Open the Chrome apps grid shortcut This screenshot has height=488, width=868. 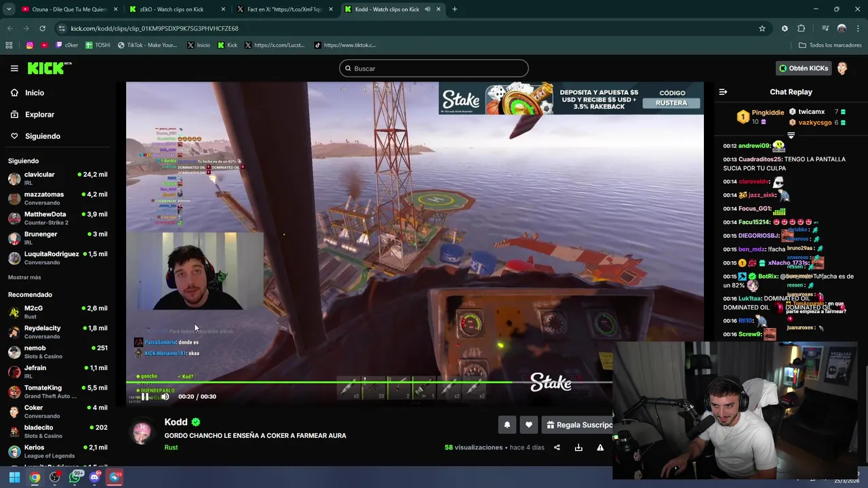(x=9, y=45)
